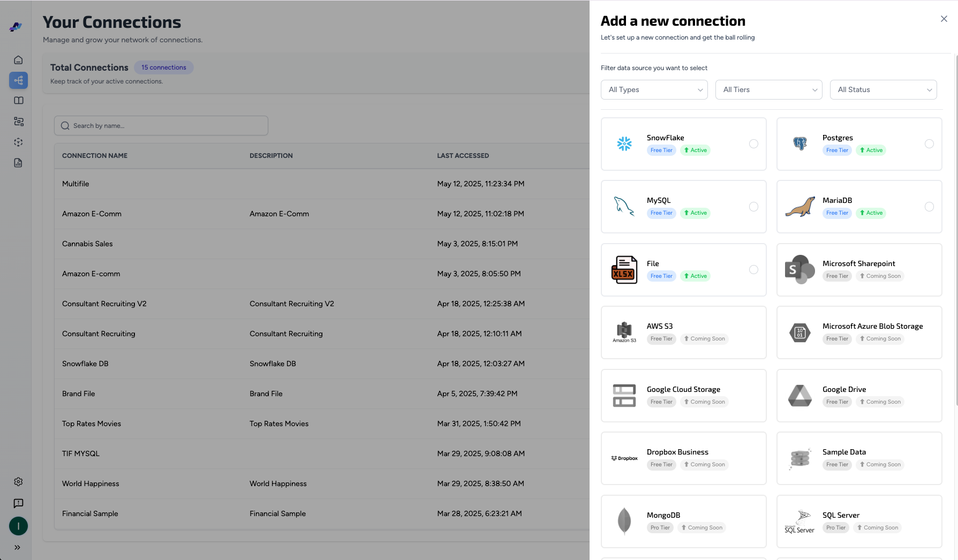
Task: Click the 15 connections badge
Action: [x=164, y=67]
